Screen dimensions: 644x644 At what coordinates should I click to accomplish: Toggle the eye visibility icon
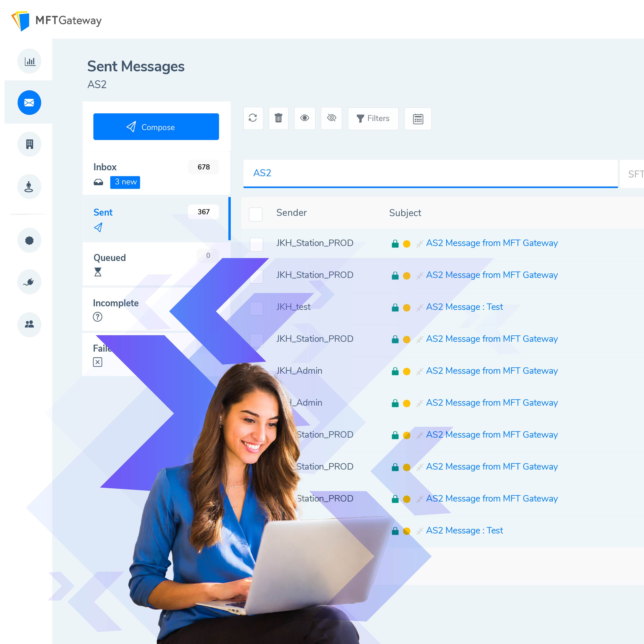pos(305,118)
